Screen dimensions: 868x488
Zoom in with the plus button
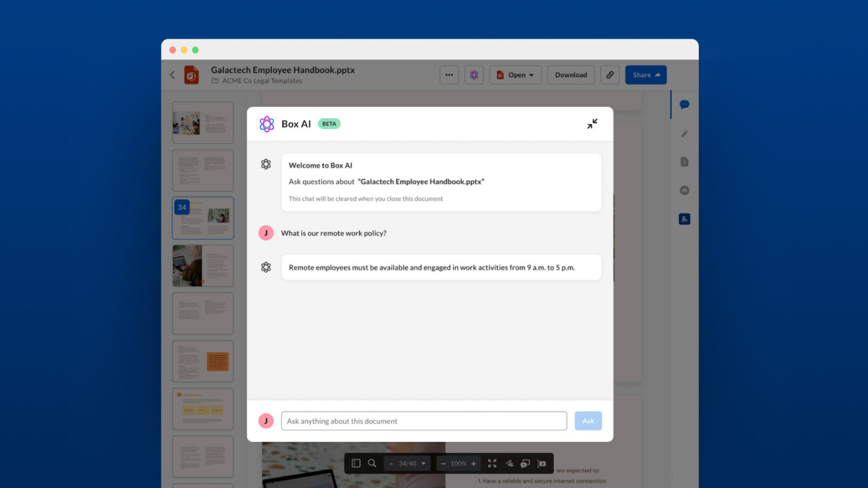(474, 464)
